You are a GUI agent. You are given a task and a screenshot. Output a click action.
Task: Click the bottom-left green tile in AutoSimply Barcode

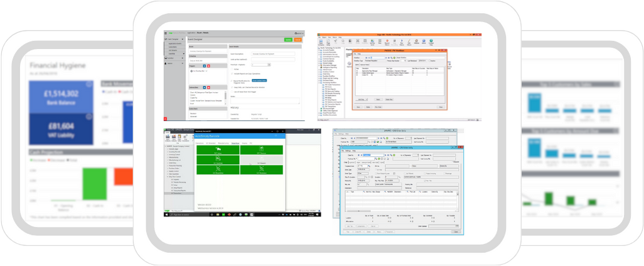click(x=217, y=168)
